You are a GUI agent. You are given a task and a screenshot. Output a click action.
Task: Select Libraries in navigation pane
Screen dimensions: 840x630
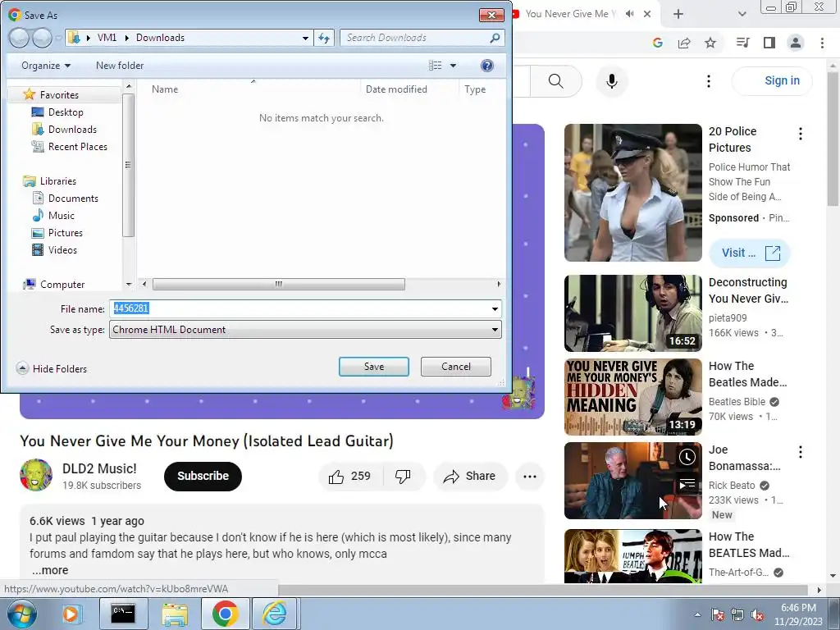[58, 181]
